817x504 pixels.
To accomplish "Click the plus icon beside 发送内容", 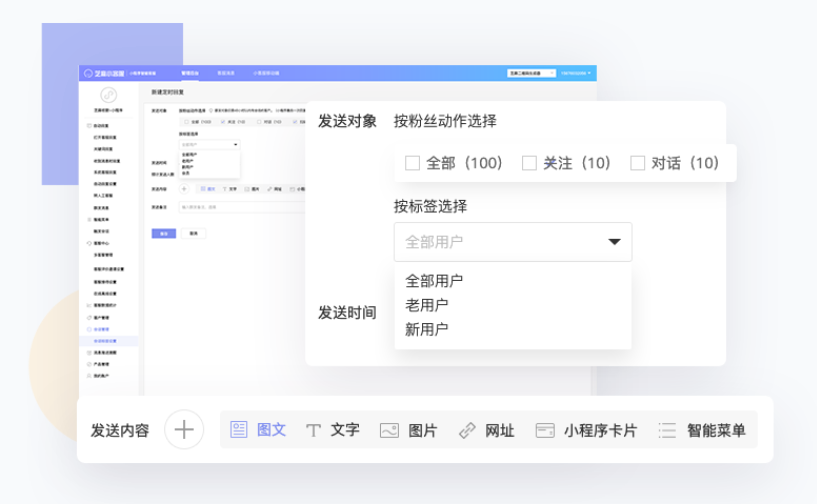I will (x=184, y=430).
